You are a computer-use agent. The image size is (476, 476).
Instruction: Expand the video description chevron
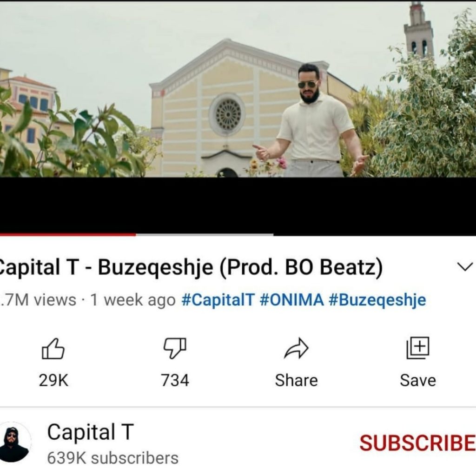click(x=465, y=266)
